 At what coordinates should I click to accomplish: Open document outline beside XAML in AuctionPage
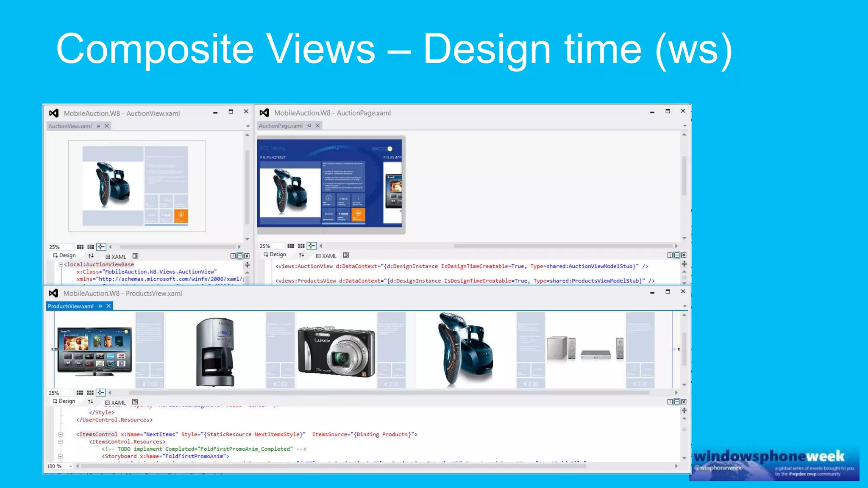[346, 255]
